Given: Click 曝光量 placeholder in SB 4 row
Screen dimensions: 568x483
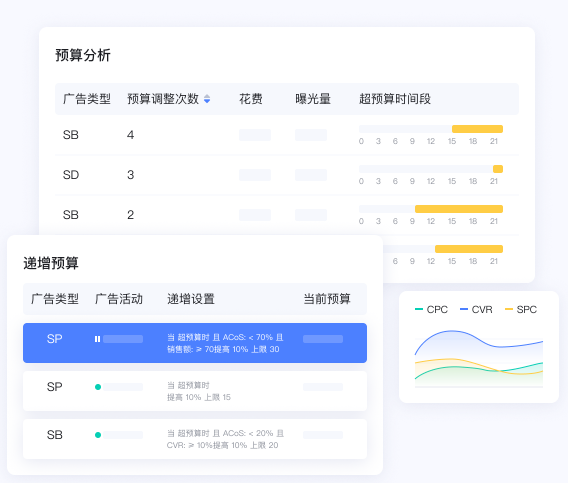Looking at the screenshot, I should click(311, 135).
